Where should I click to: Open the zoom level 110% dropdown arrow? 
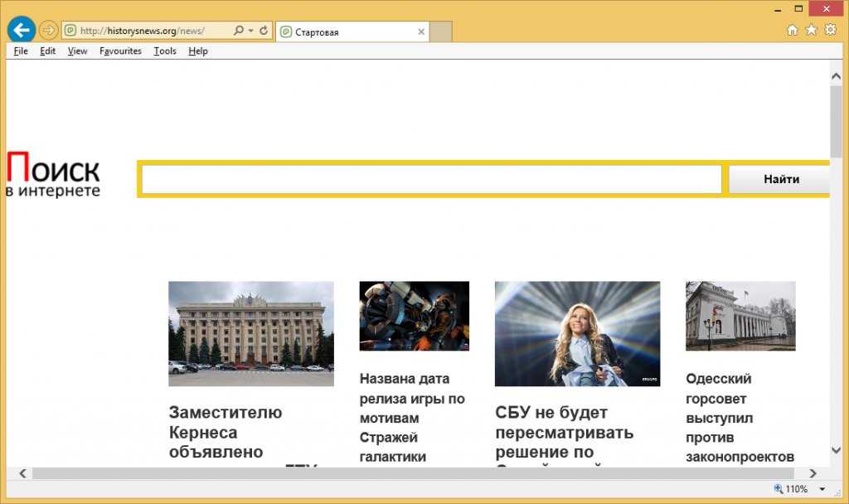point(822,489)
